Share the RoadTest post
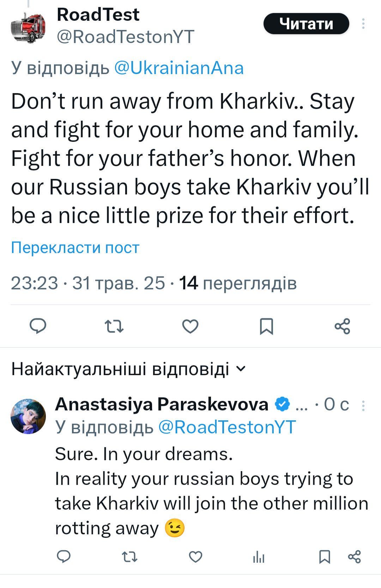Screen dimensions: 381x588 342,326
